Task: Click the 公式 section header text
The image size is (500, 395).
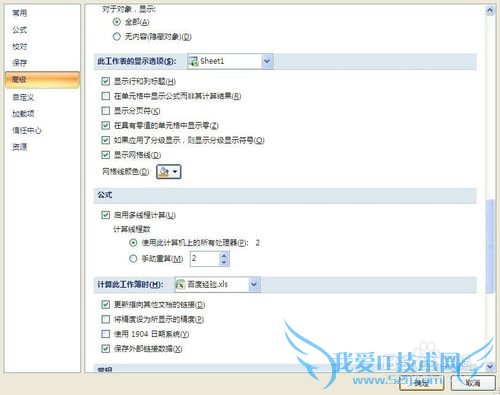Action: 105,195
